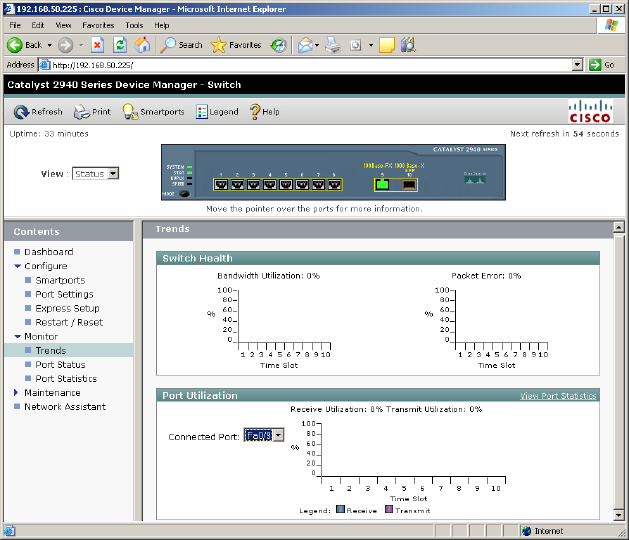This screenshot has width=629, height=540.
Task: Click the green Go button
Action: (x=601, y=65)
